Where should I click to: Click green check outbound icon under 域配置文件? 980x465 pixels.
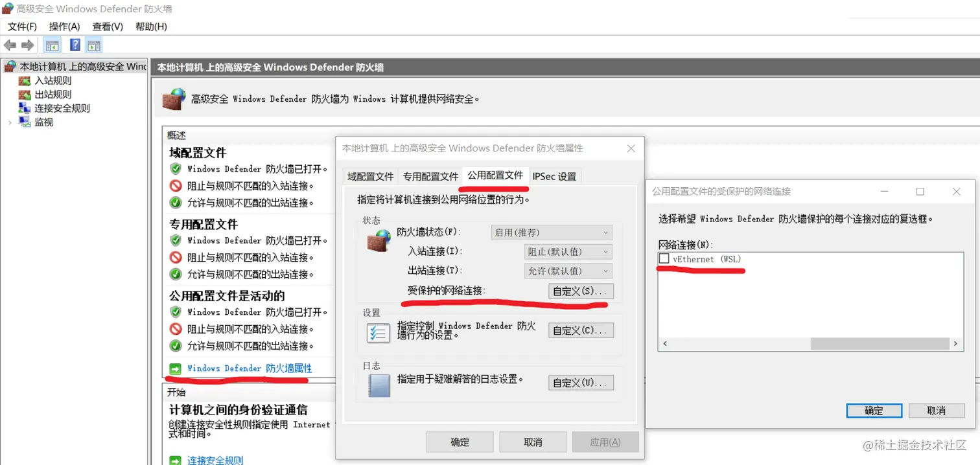(175, 203)
